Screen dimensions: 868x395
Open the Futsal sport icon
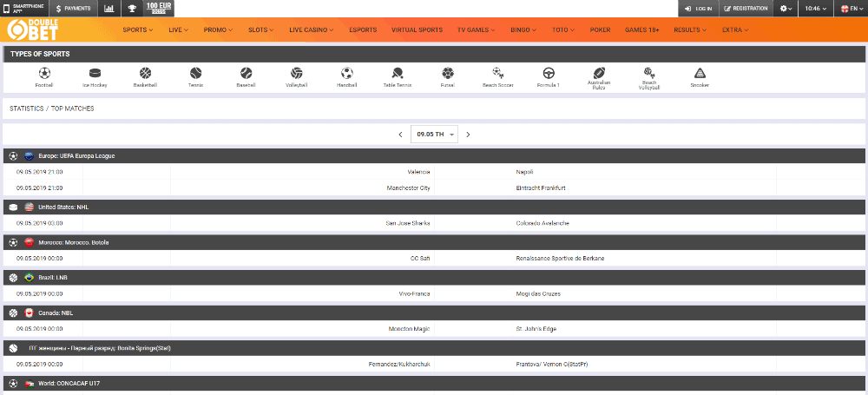(x=448, y=73)
